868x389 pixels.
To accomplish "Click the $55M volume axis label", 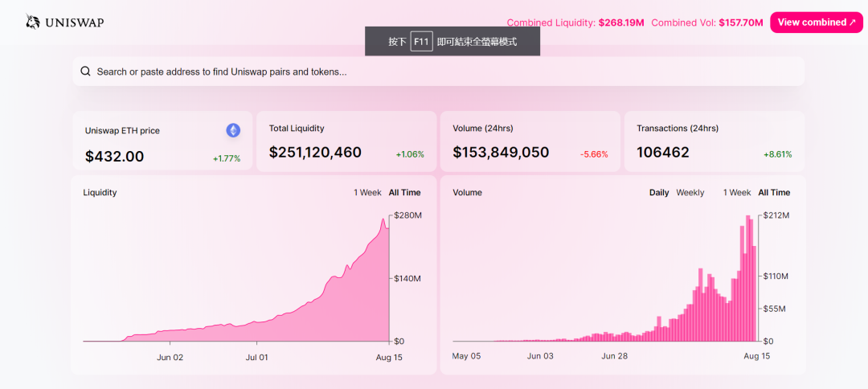I will coord(775,308).
